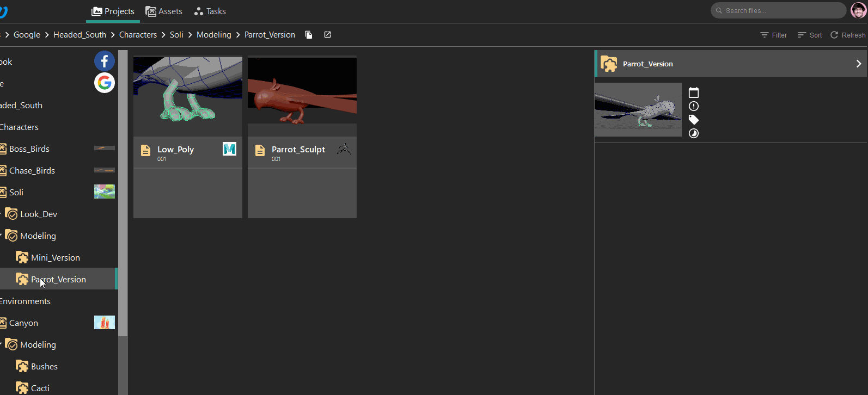The height and width of the screenshot is (395, 868).
Task: Open the Mini_Version folder label
Action: click(56, 257)
